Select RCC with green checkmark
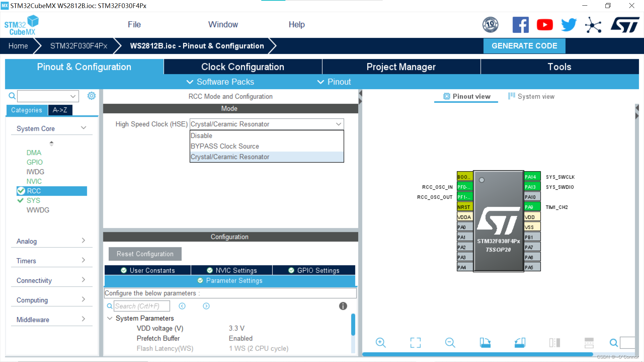Viewport: 644px width, 362px height. click(x=52, y=191)
